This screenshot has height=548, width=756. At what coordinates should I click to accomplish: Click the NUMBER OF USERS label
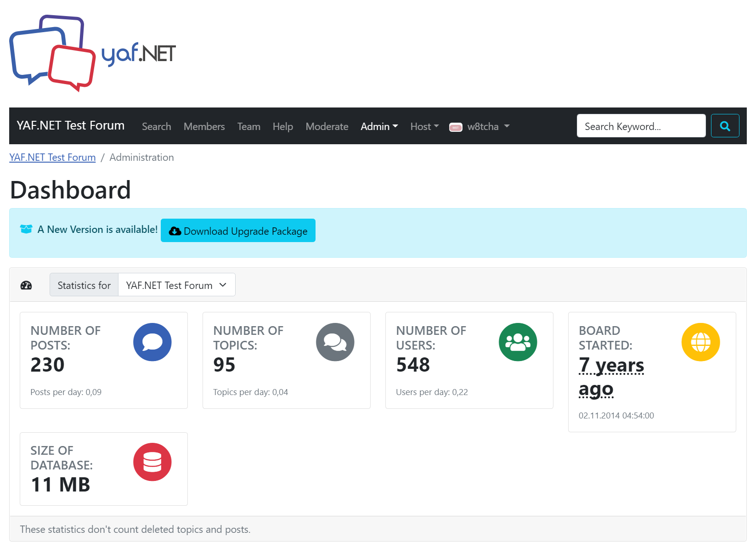(x=431, y=338)
